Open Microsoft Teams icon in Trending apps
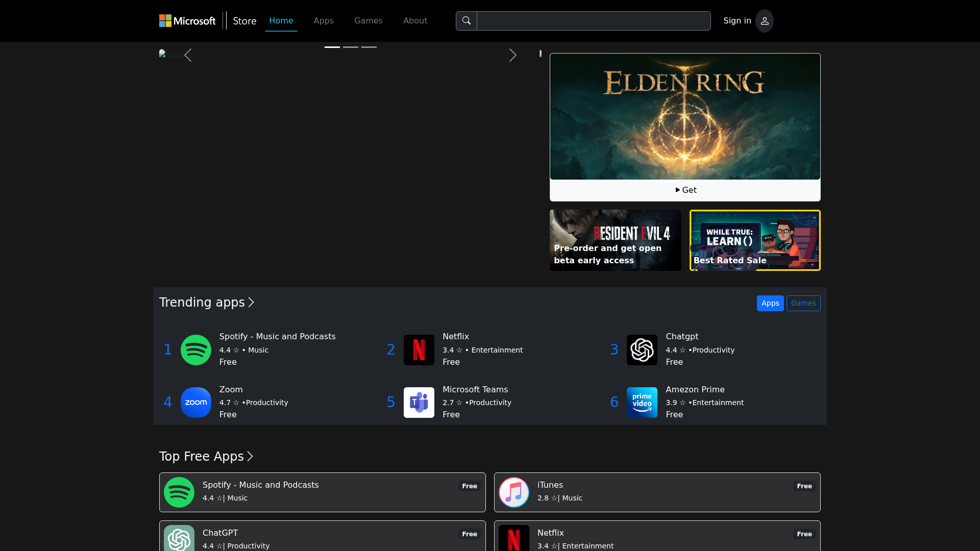This screenshot has height=551, width=980. (419, 403)
